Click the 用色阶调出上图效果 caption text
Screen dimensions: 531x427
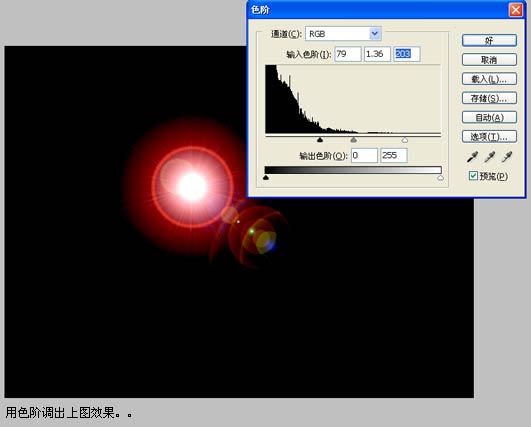coord(69,412)
